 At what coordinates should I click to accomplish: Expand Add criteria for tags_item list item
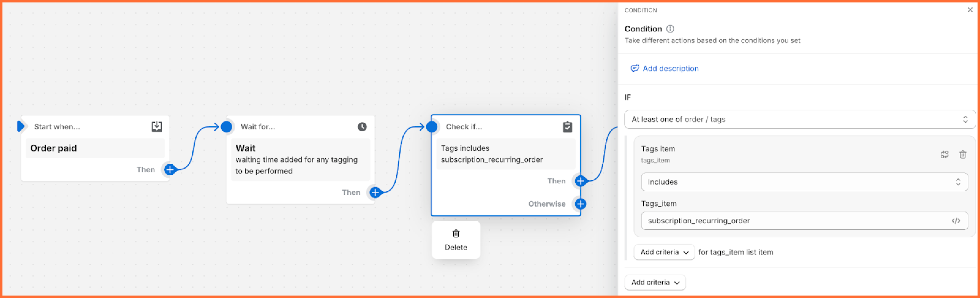(664, 252)
